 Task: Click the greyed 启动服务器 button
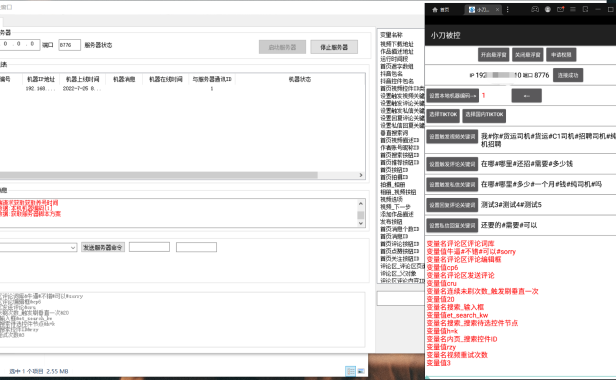coord(282,47)
